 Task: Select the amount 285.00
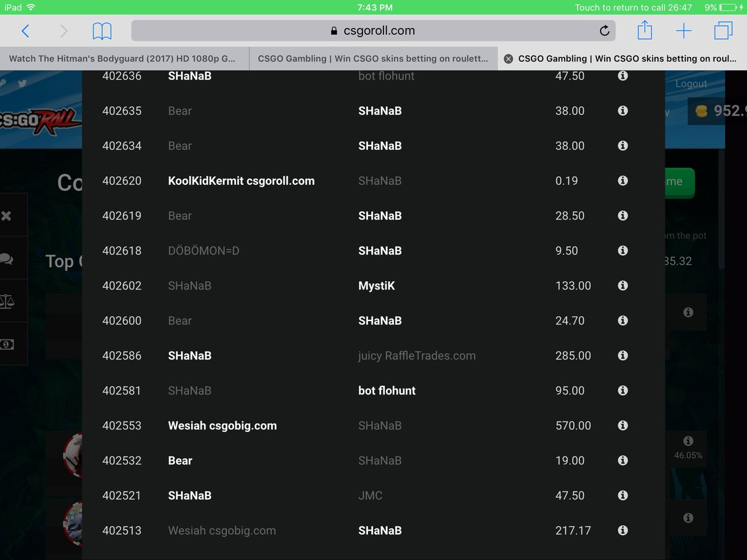573,356
